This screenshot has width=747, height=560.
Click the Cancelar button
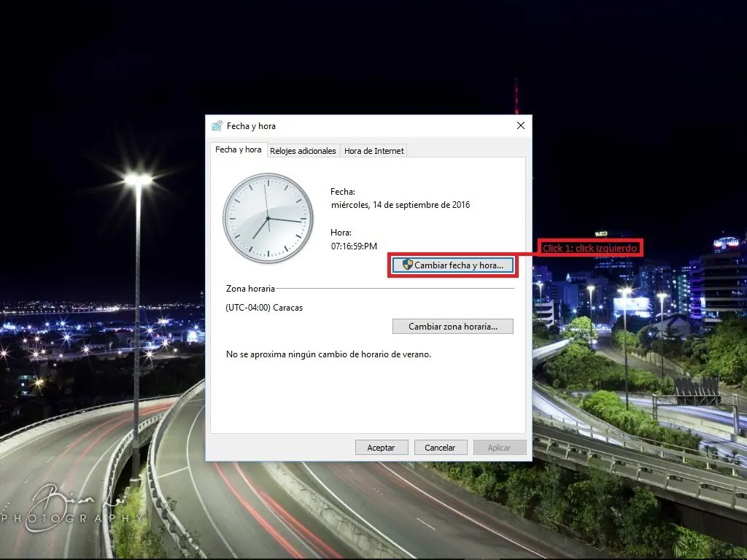point(440,448)
